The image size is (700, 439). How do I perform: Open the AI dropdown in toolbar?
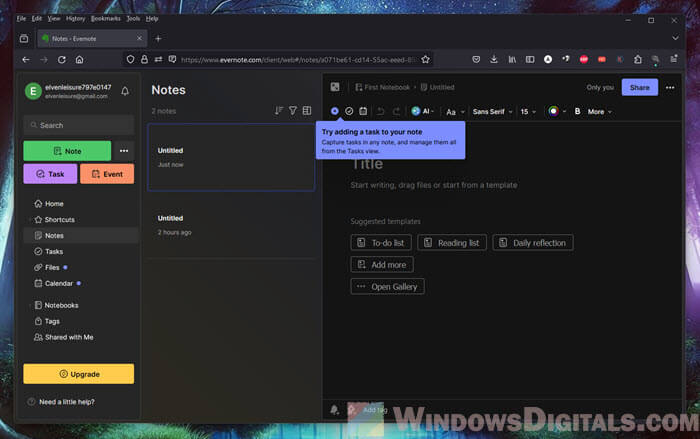click(423, 111)
